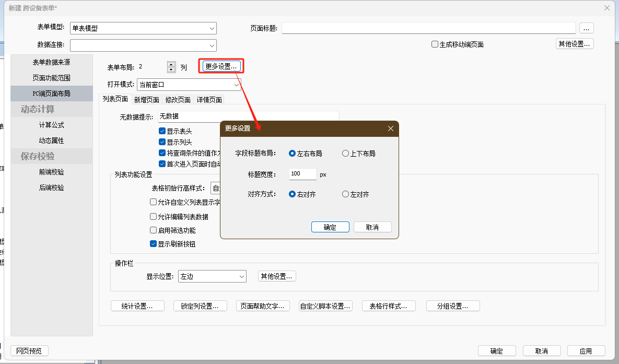Open the 分组设置 button
The height and width of the screenshot is (364, 619).
click(x=453, y=306)
